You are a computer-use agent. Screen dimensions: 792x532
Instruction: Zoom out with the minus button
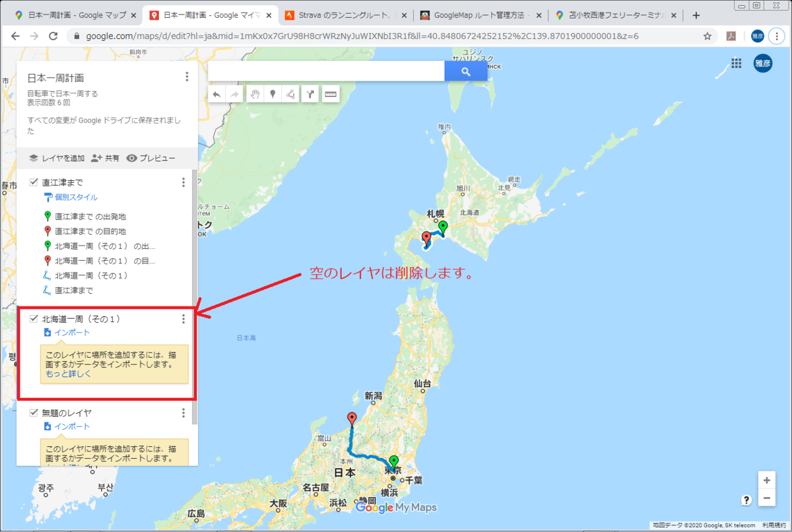[766, 498]
